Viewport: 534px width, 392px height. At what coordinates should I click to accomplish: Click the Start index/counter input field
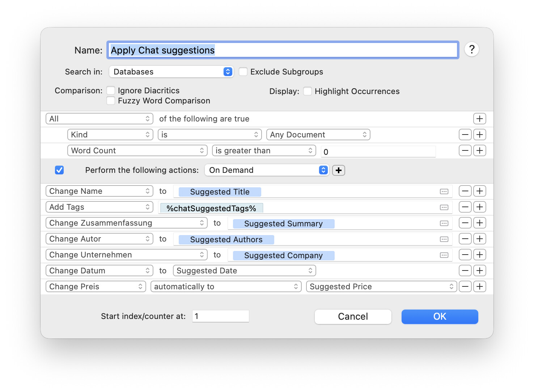220,316
